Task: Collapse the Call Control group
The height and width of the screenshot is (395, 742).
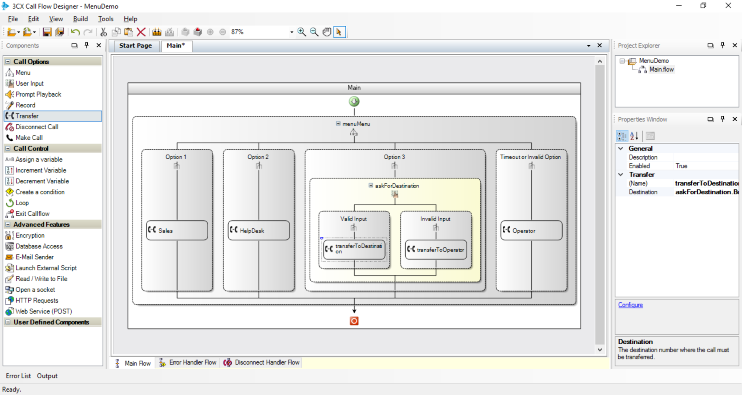Action: (x=8, y=149)
